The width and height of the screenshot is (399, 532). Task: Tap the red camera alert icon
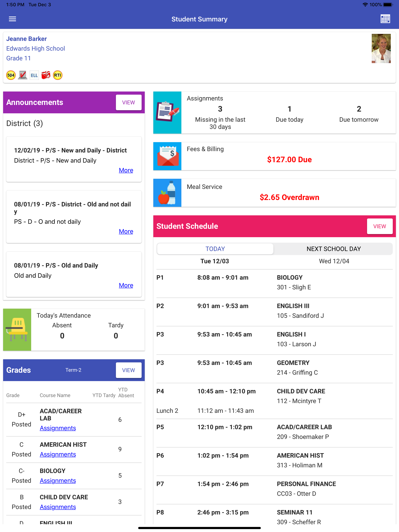[46, 75]
